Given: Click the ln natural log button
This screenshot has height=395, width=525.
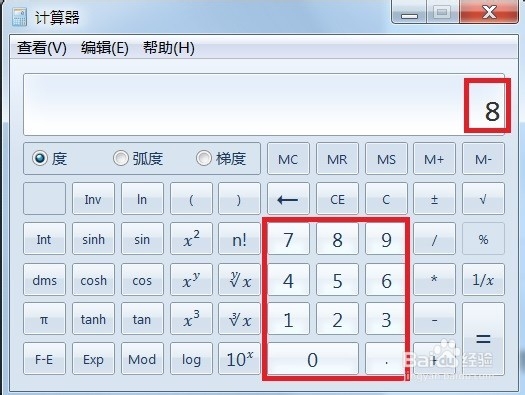Looking at the screenshot, I should [x=142, y=199].
